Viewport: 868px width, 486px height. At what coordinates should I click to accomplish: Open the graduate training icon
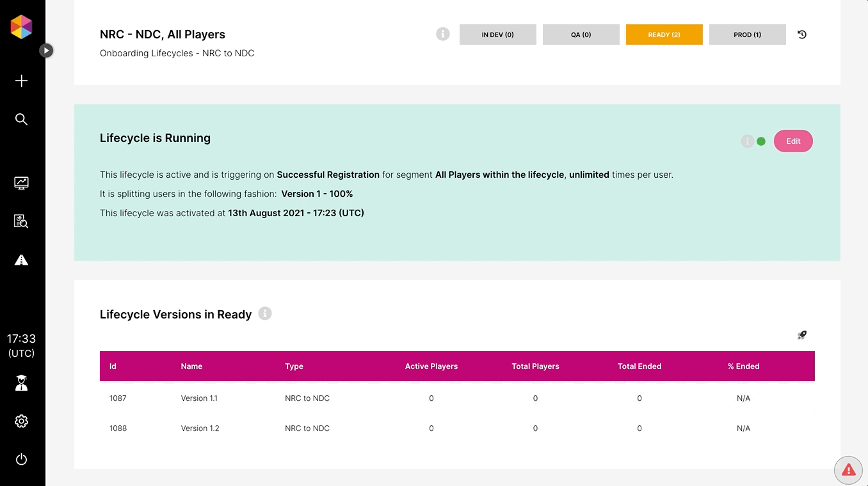coord(21,383)
